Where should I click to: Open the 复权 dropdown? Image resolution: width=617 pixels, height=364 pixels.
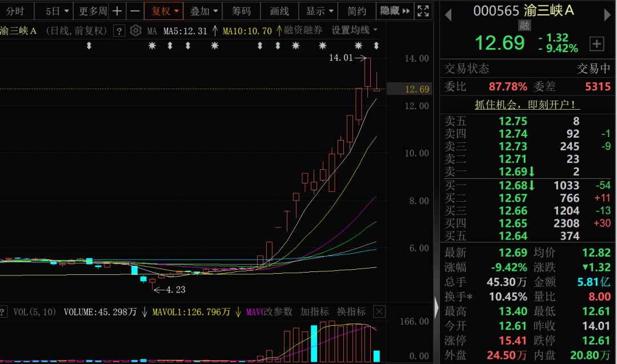(165, 11)
